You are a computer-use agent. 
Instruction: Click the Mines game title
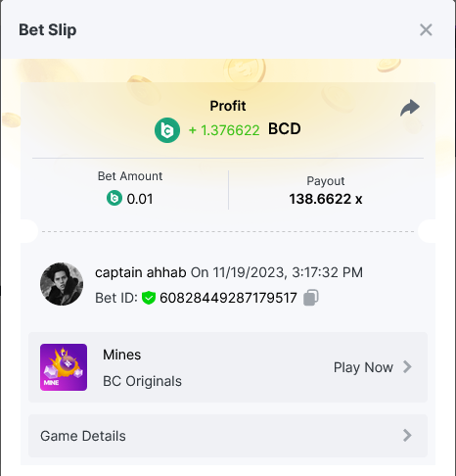(x=122, y=355)
